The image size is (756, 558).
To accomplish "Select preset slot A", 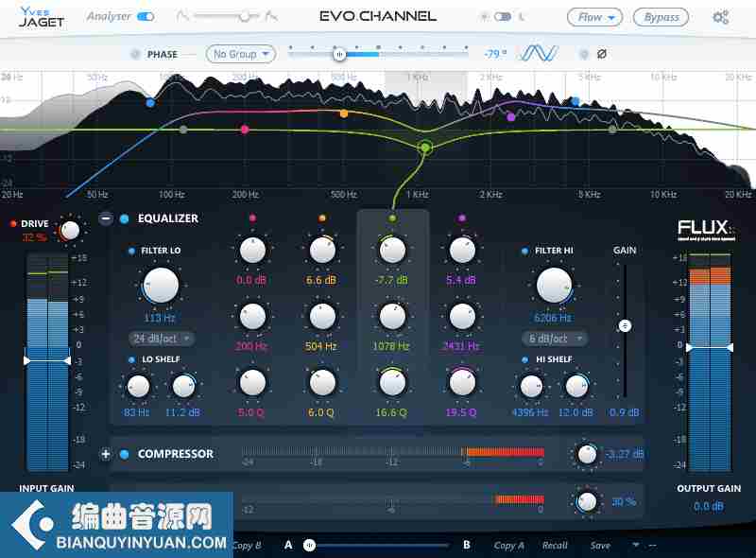I will (288, 545).
